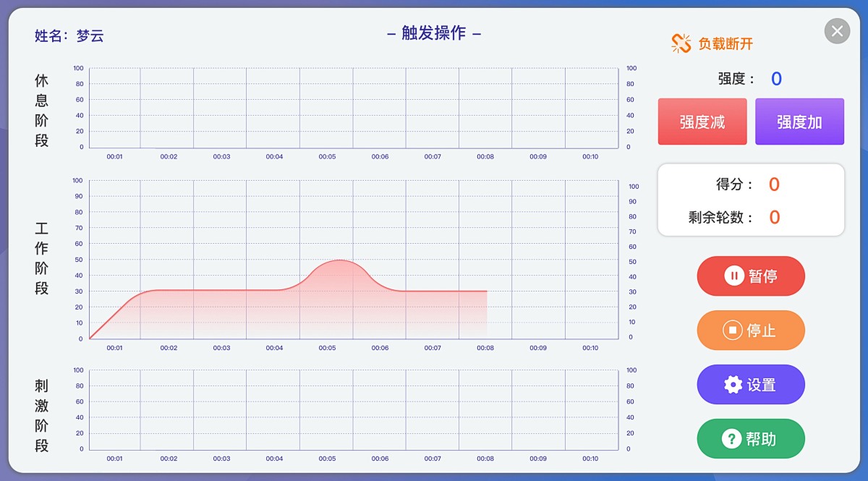Click the load disconnected link icon
Viewport: 868px width, 481px height.
pos(681,43)
